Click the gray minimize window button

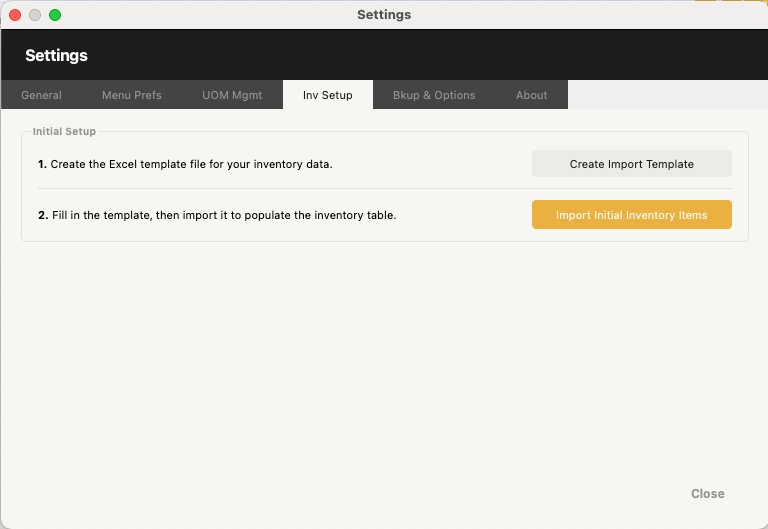(35, 15)
